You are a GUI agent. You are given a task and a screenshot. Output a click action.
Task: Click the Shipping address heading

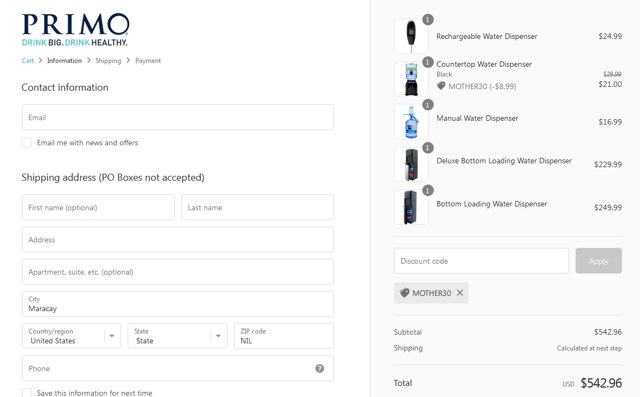coord(113,177)
